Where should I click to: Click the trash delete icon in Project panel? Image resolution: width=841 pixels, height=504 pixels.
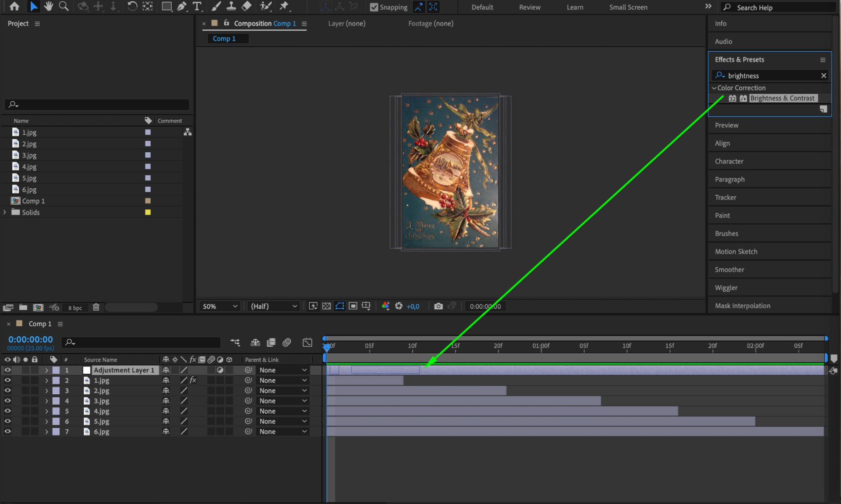coord(96,307)
